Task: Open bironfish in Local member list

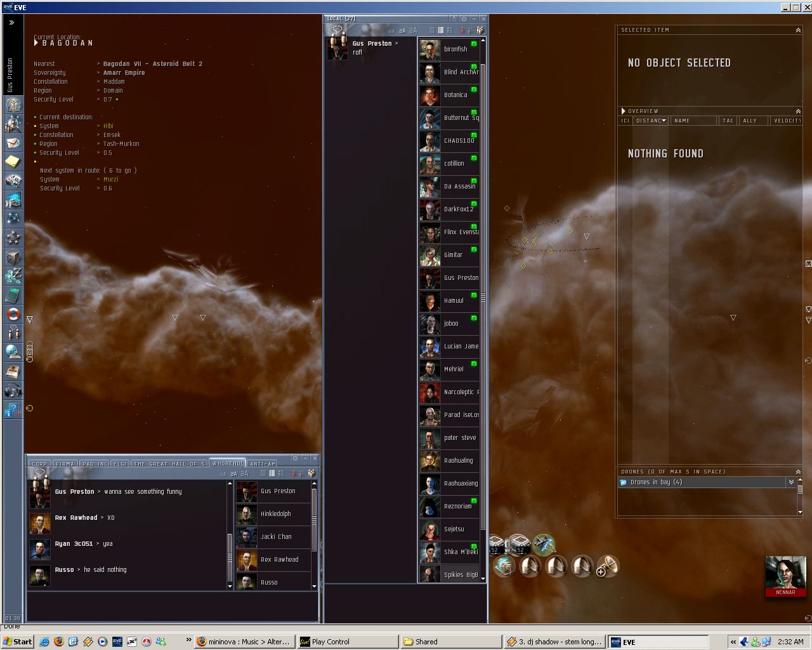Action: click(x=449, y=49)
